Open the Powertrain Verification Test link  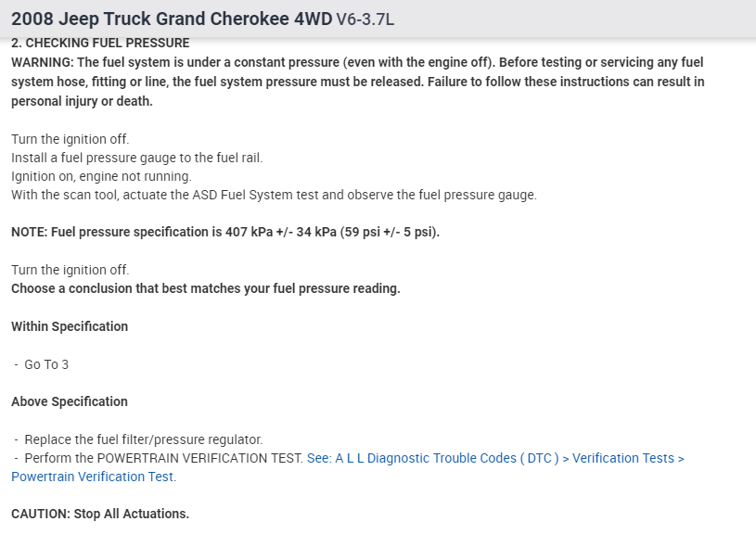click(93, 477)
